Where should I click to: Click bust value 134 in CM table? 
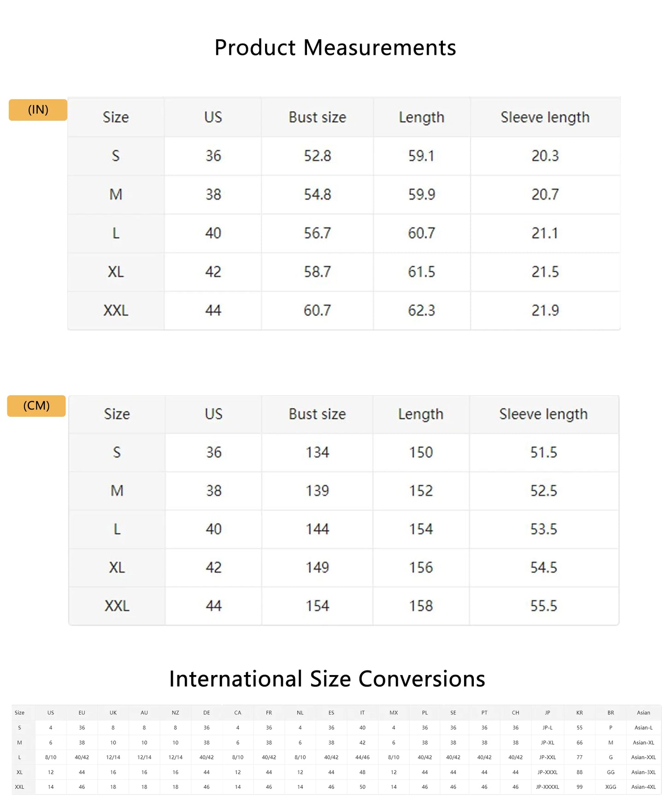pos(317,452)
